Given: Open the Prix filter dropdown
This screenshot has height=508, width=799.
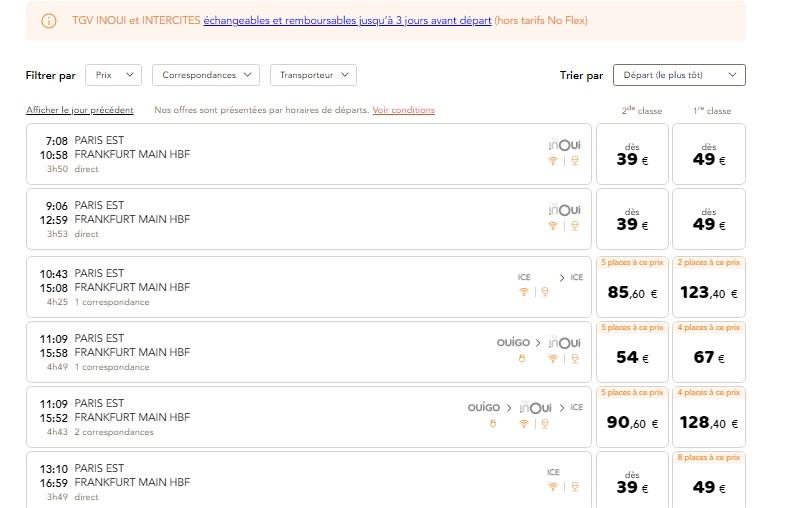Looking at the screenshot, I should (113, 75).
